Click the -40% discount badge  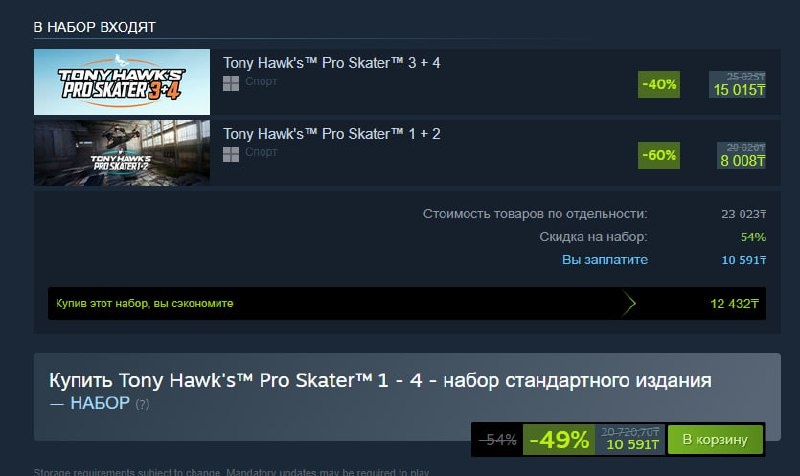click(659, 84)
